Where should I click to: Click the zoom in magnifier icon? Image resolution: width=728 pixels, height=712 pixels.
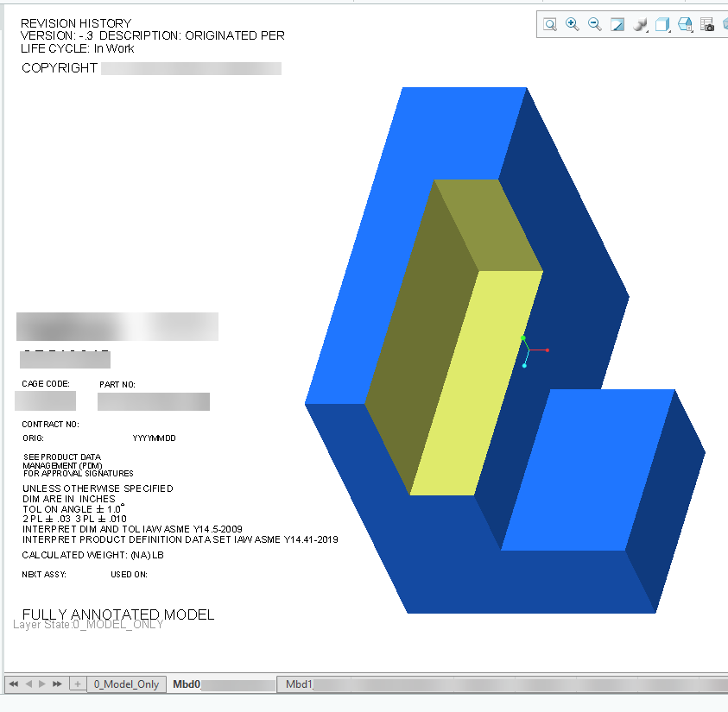click(572, 24)
